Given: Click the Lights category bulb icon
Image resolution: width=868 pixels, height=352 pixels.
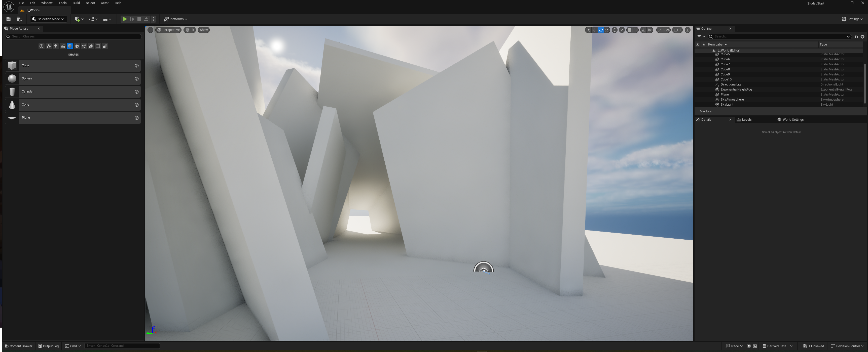Looking at the screenshot, I should [56, 47].
